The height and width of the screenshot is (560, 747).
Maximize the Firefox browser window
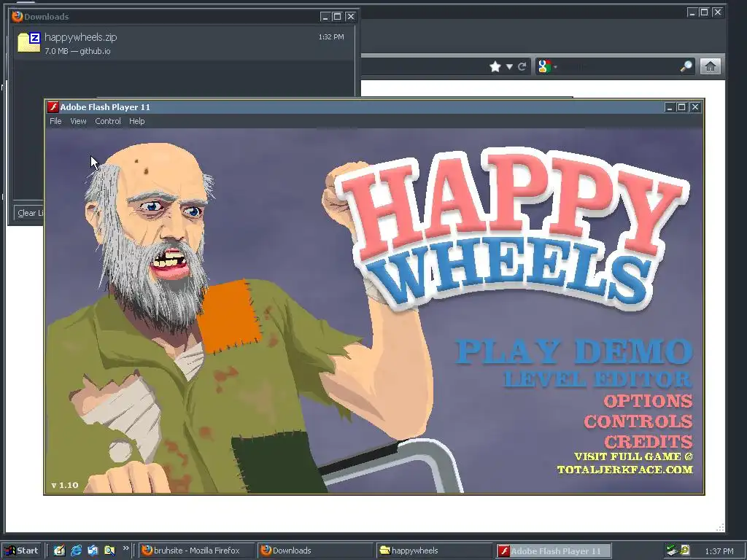point(704,12)
